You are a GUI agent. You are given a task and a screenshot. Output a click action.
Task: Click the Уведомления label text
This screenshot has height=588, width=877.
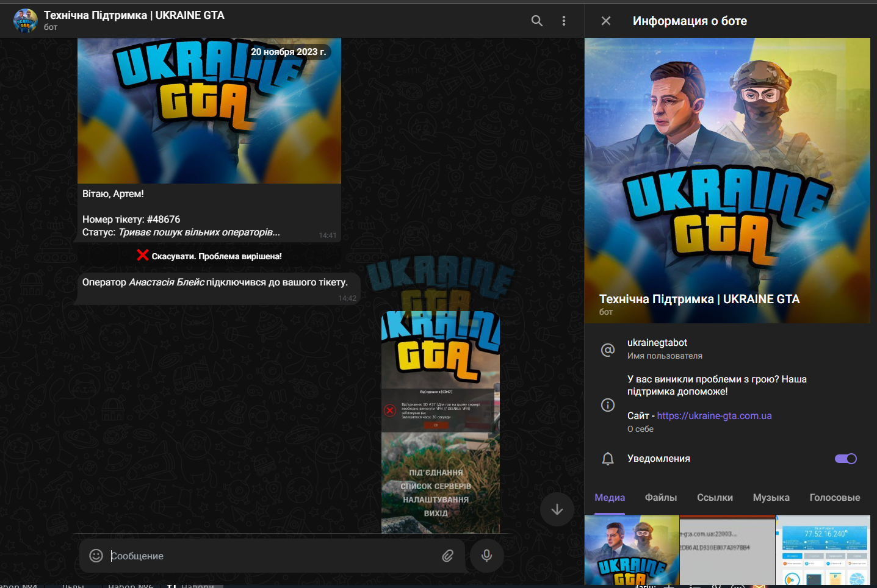[659, 459]
